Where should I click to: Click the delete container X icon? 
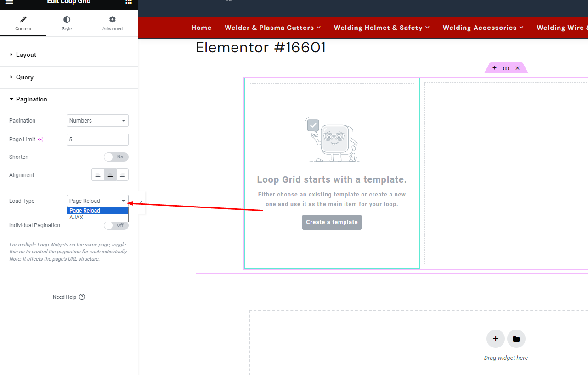click(517, 68)
